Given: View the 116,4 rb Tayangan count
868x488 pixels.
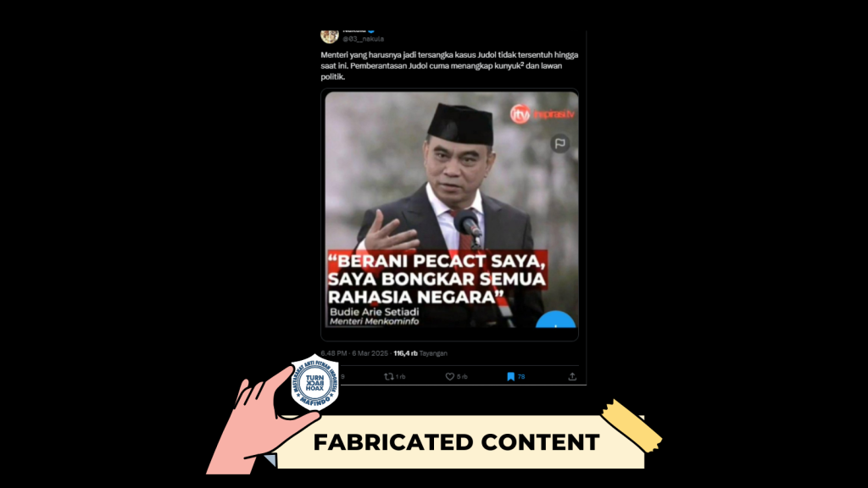Looking at the screenshot, I should (x=420, y=353).
